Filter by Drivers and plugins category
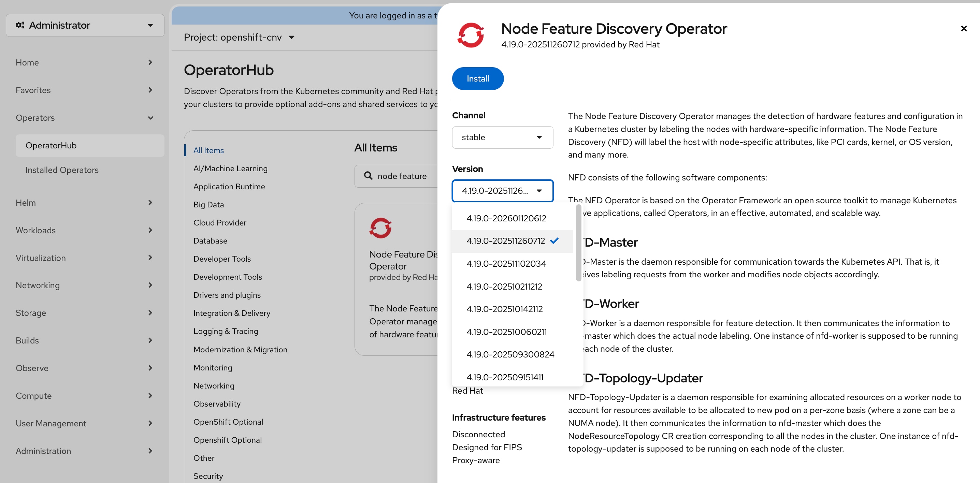The image size is (980, 483). pos(227,295)
